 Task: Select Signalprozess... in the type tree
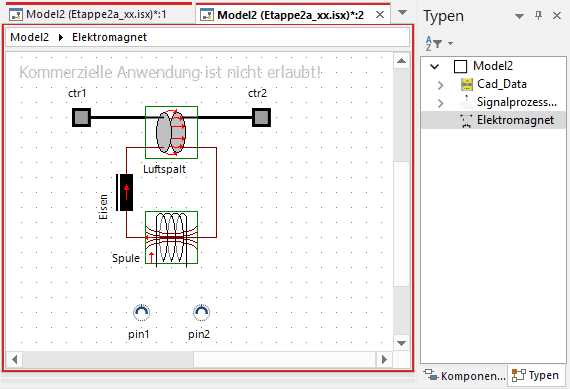click(x=517, y=102)
